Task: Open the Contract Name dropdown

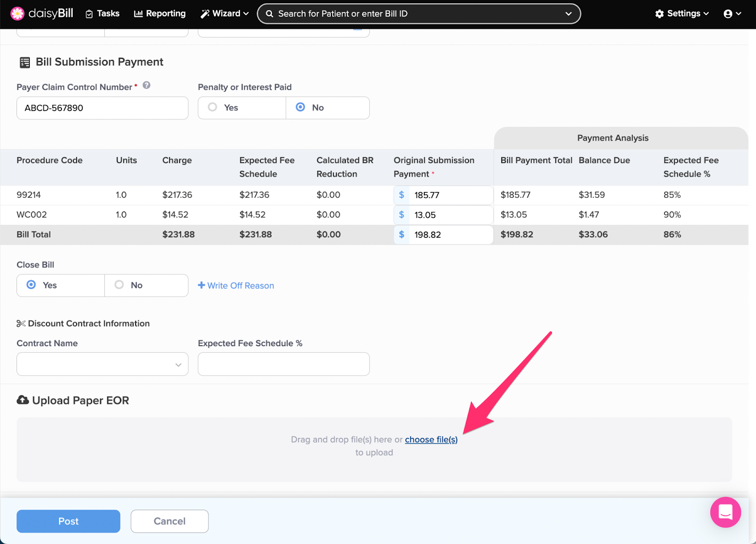Action: tap(102, 364)
